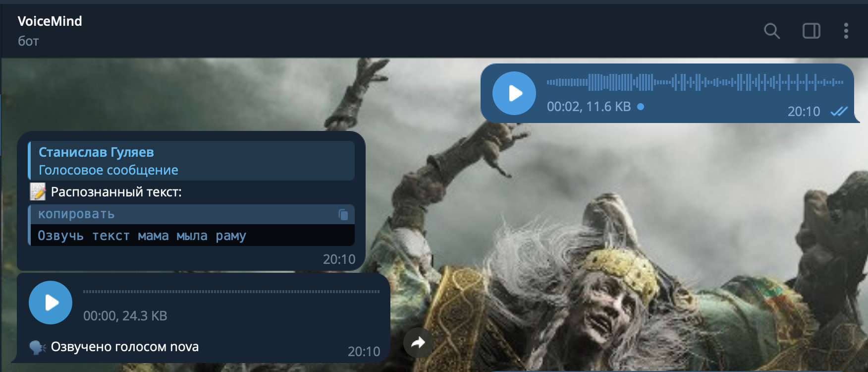Image resolution: width=868 pixels, height=372 pixels.
Task: Click the 20:10 time on the recognized-text message
Action: click(339, 259)
